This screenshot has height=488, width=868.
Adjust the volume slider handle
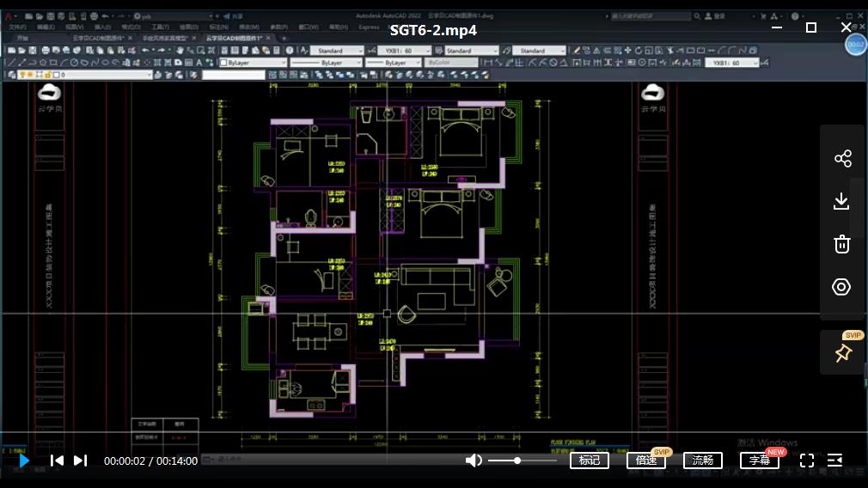pos(517,461)
